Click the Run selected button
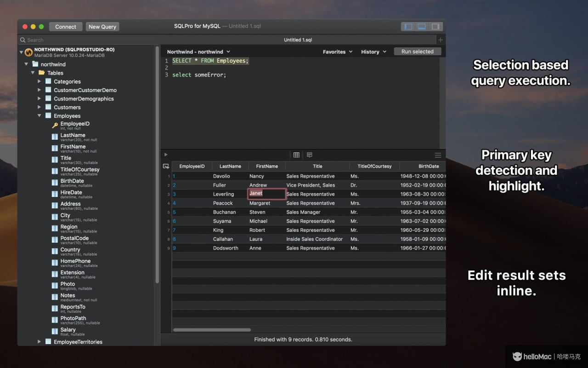588x368 pixels. [x=417, y=52]
